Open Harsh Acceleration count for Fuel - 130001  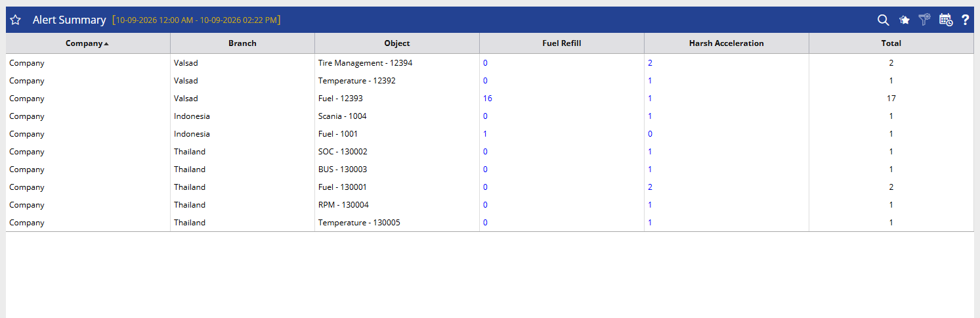click(650, 187)
